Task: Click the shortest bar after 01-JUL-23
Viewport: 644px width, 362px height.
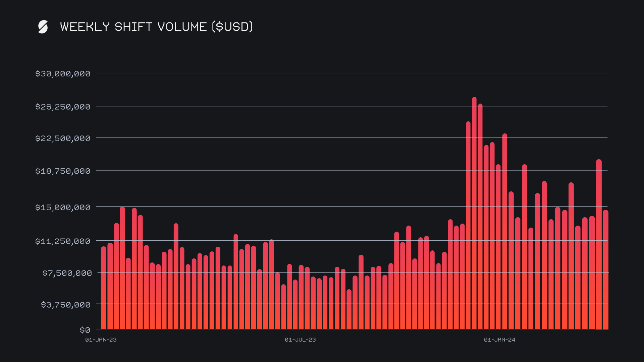Action: 349,310
